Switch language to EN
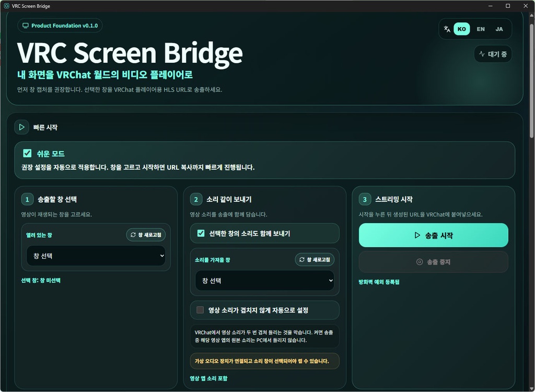The width and height of the screenshot is (535, 392). [481, 29]
